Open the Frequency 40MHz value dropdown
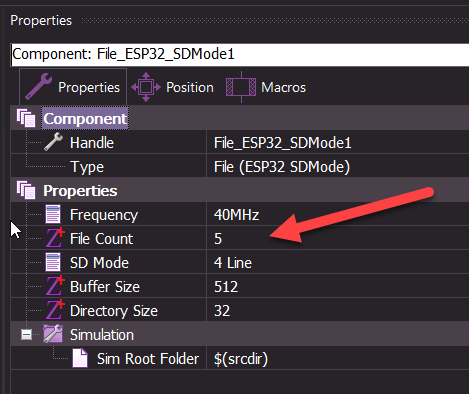 338,214
